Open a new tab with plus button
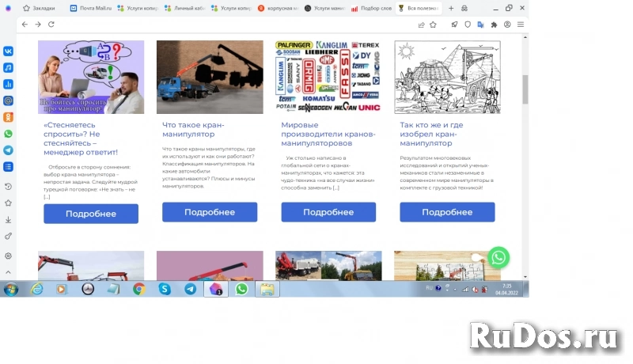This screenshot has width=633, height=364. tap(451, 8)
